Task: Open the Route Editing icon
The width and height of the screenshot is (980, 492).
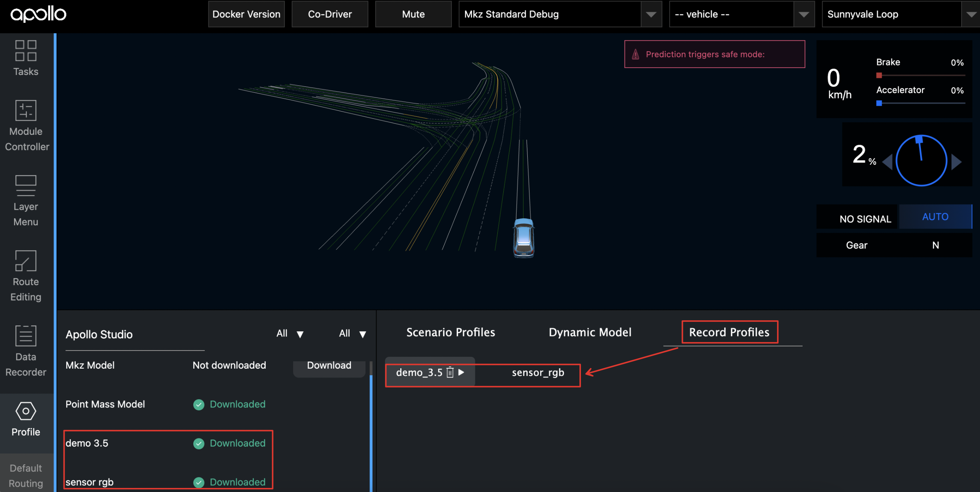Action: (25, 260)
